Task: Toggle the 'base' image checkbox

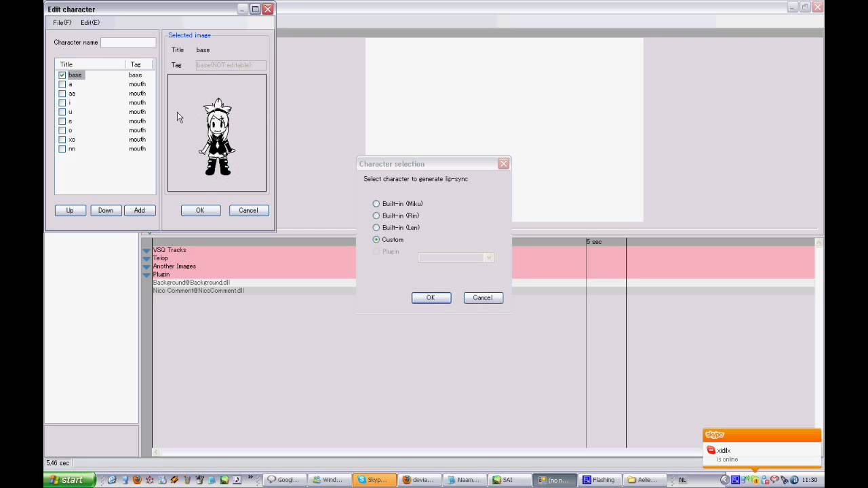Action: click(62, 75)
